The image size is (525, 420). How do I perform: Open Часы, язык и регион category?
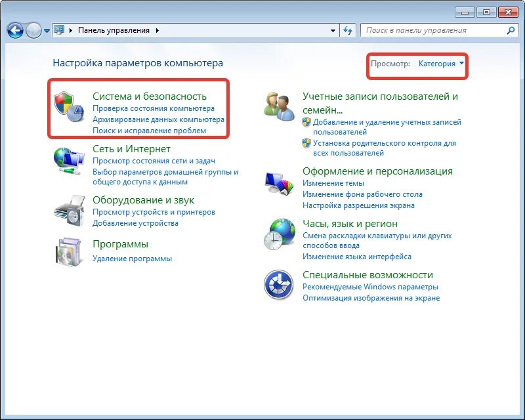pos(350,224)
